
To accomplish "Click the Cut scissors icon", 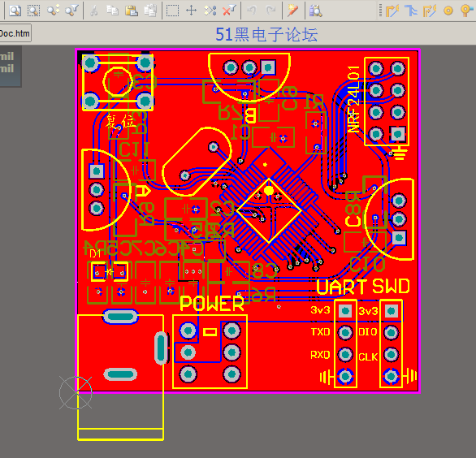I will (x=94, y=11).
